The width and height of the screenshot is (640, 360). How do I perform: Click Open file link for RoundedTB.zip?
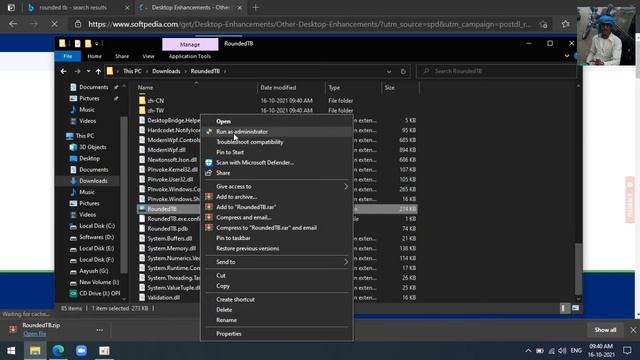(35, 334)
